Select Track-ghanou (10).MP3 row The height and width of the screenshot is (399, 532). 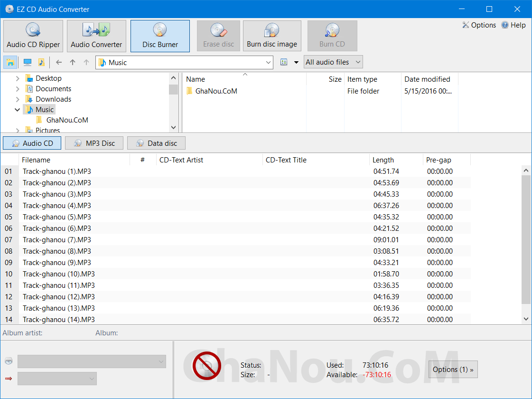[x=236, y=274]
